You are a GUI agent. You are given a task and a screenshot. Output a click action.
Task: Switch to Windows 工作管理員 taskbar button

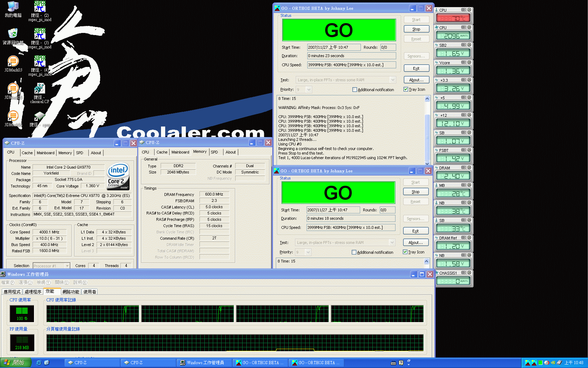(204, 363)
